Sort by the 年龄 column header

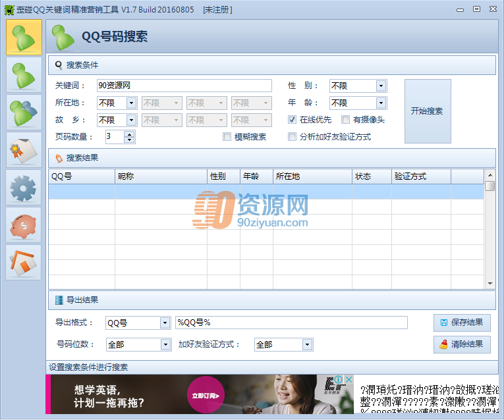pyautogui.click(x=256, y=176)
